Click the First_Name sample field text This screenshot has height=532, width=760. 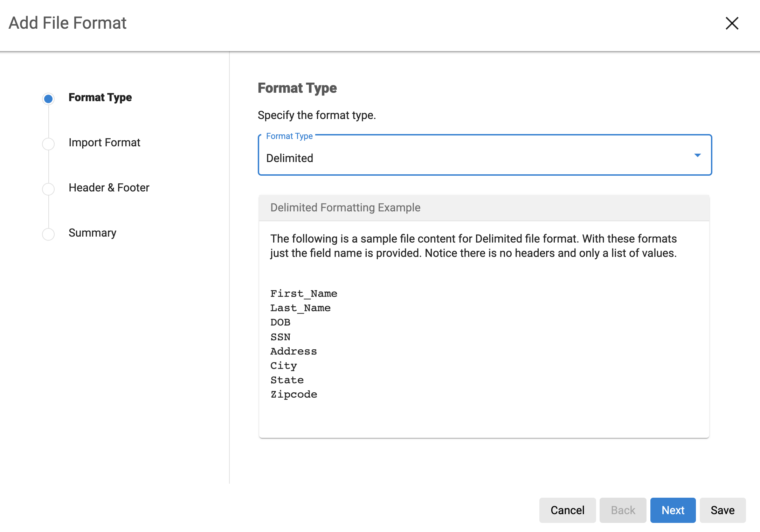tap(304, 293)
